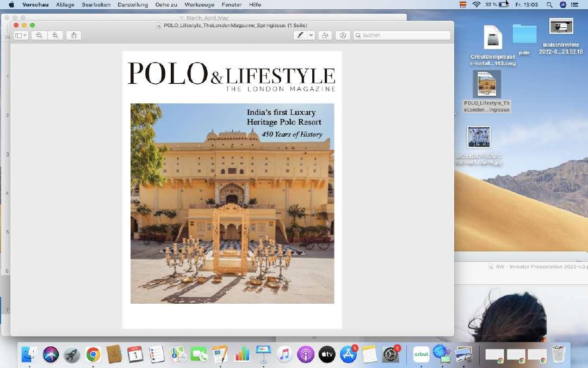Image resolution: width=588 pixels, height=368 pixels.
Task: Expand the highlight color dropdown arrow
Action: 311,35
